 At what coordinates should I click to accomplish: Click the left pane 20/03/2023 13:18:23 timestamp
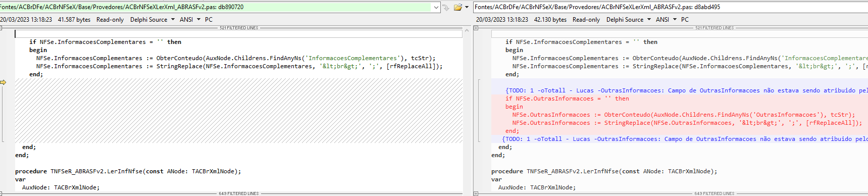tap(26, 20)
